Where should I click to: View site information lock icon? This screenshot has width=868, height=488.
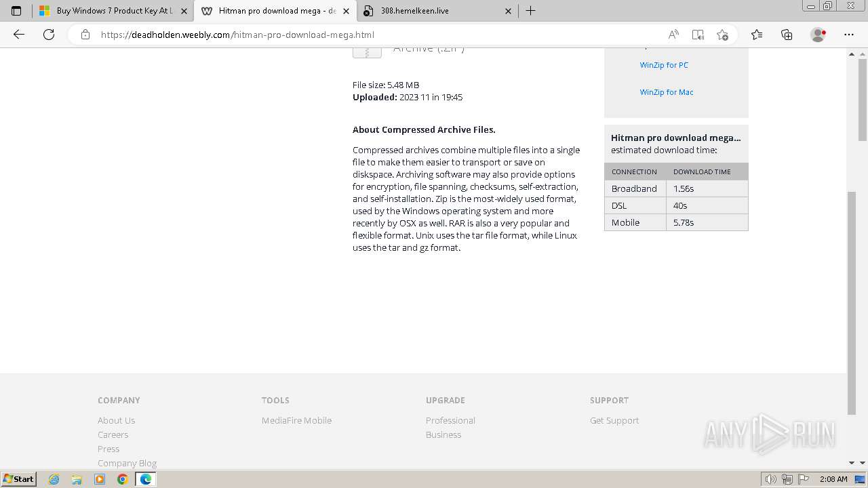point(85,35)
